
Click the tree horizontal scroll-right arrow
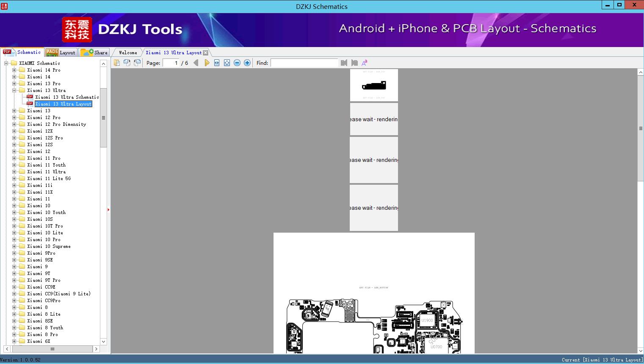coord(96,349)
